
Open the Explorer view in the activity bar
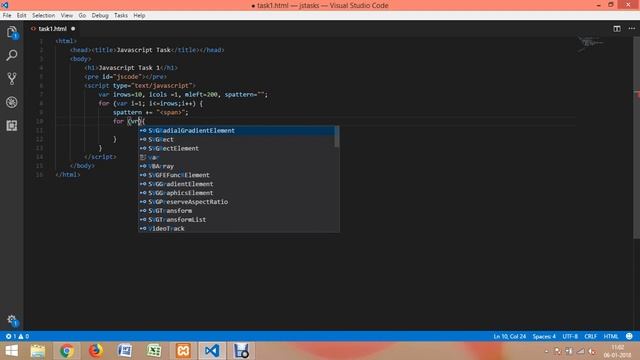[x=12, y=32]
